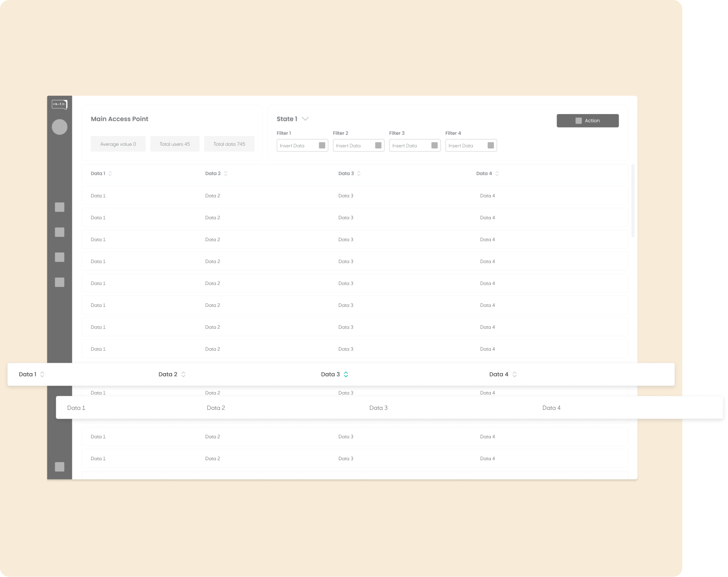Click the square icon inside Filter 2 field
728x577 pixels.
pyautogui.click(x=378, y=145)
